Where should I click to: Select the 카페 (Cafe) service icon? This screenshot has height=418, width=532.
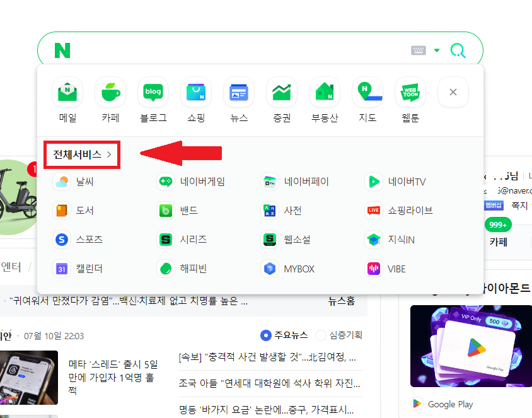click(110, 92)
